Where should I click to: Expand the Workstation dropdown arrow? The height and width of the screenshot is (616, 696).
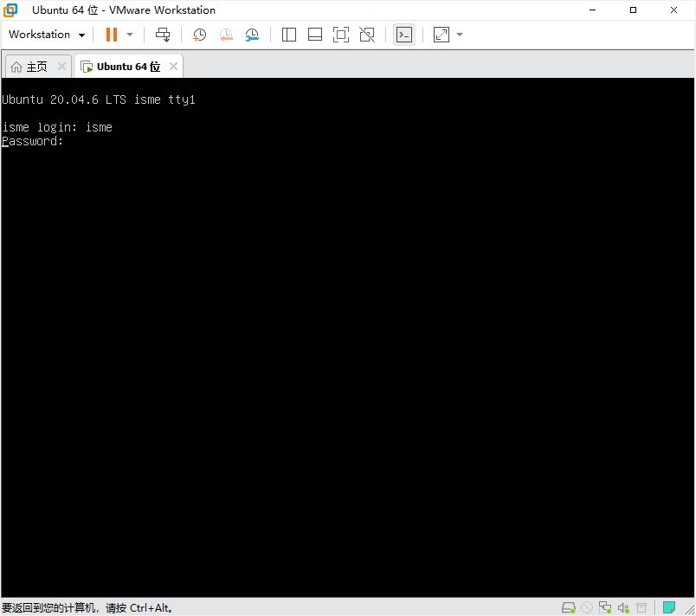(81, 35)
